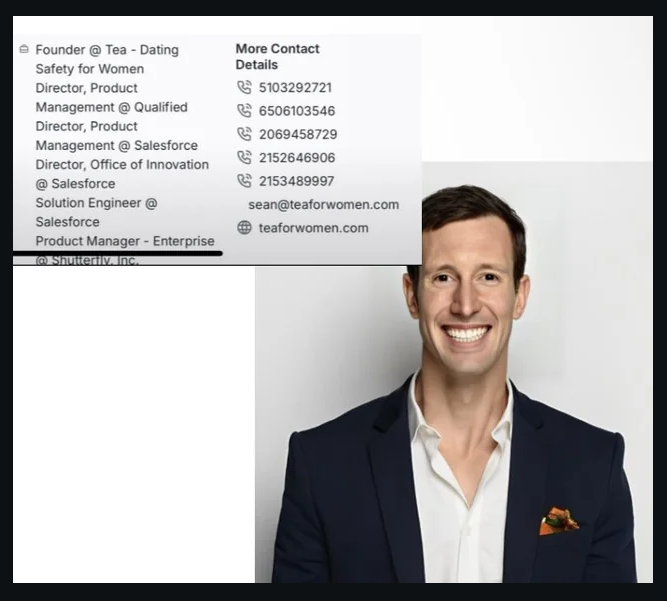Click the phone icon next to 2152646906
Viewport: 667px width, 601px height.
[x=244, y=158]
